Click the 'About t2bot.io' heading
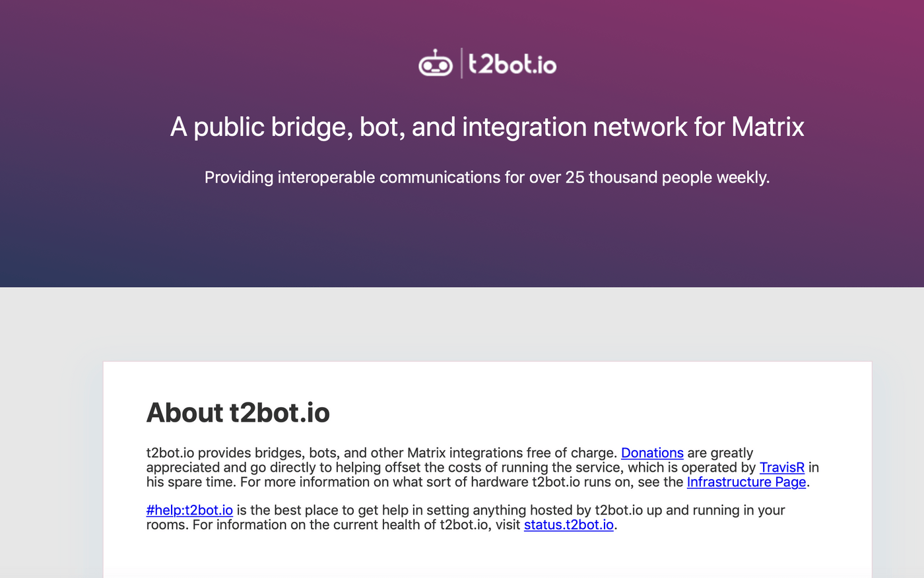Image resolution: width=924 pixels, height=578 pixels. [x=238, y=413]
